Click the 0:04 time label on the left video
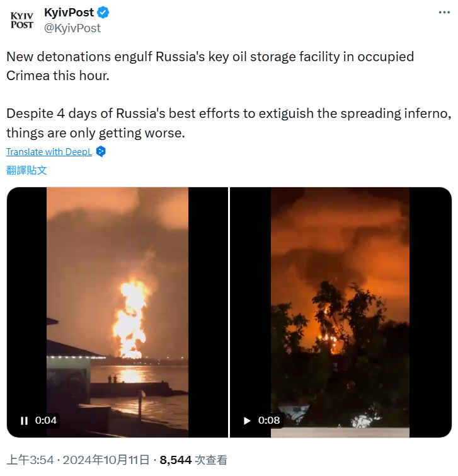This screenshot has height=476, width=458. point(46,421)
